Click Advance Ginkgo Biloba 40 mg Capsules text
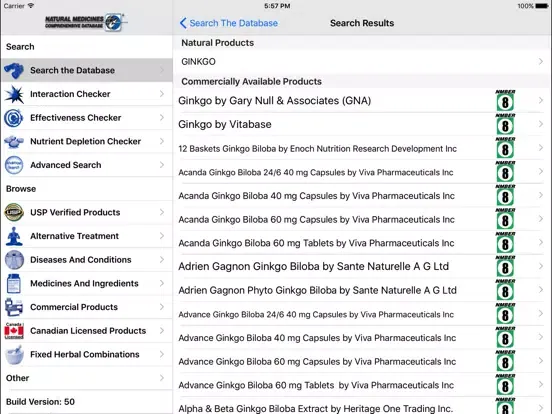 pos(317,338)
